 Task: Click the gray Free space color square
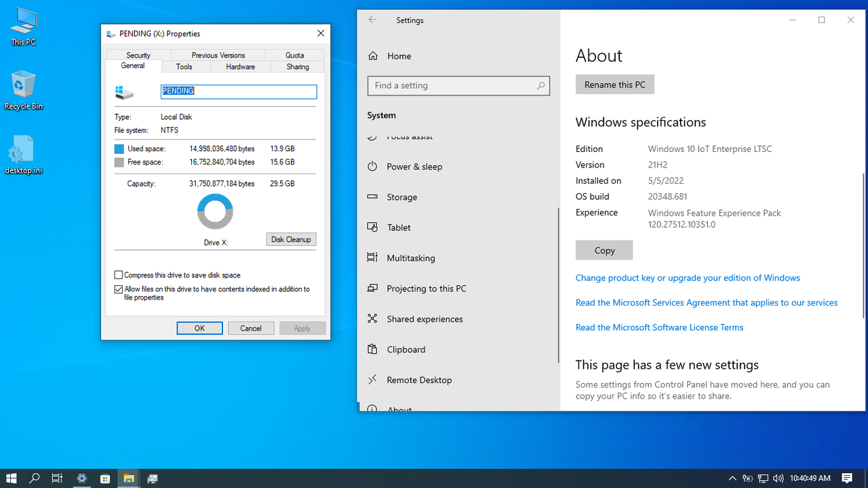tap(119, 163)
